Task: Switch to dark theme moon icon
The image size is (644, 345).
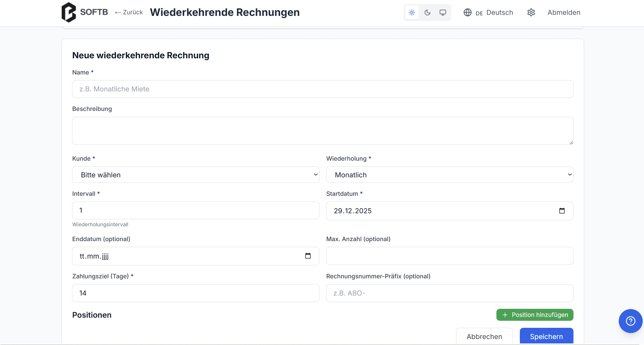Action: coord(427,12)
